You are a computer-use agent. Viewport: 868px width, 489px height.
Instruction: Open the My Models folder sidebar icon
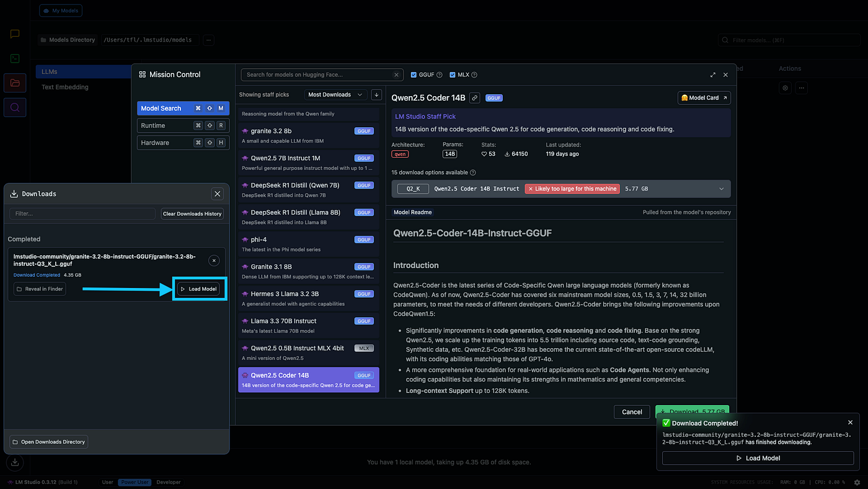click(15, 83)
